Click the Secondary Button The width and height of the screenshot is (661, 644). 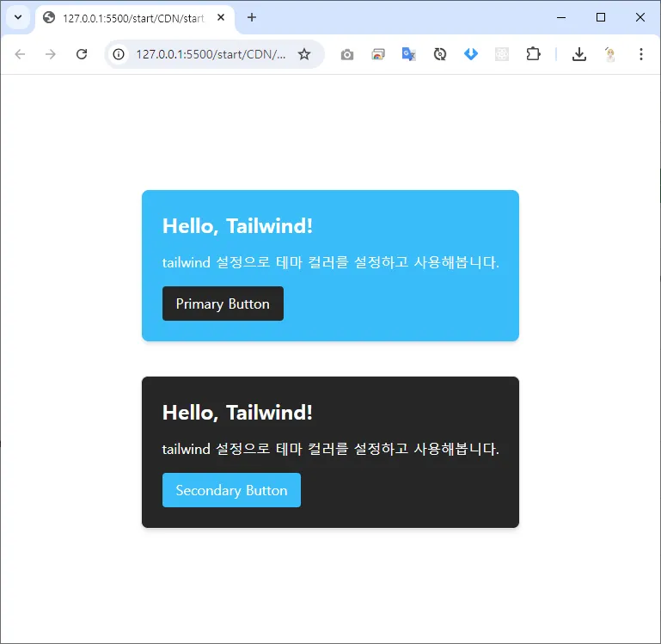[231, 489]
